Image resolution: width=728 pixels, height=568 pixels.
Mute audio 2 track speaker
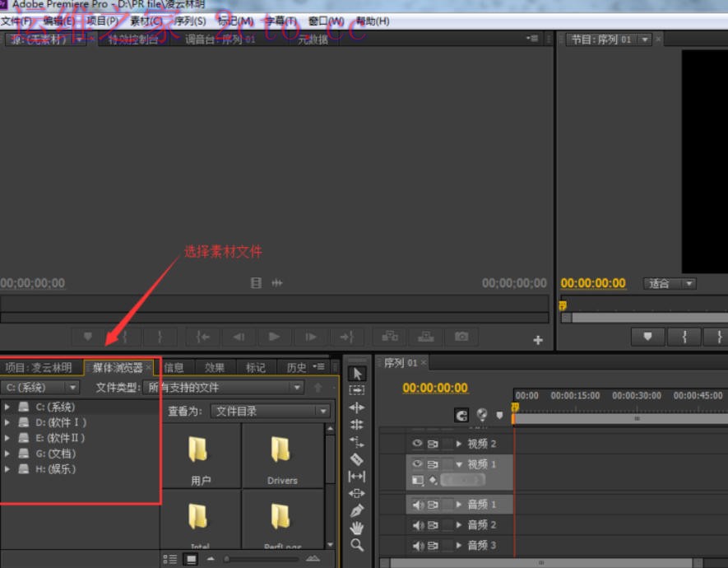click(417, 525)
